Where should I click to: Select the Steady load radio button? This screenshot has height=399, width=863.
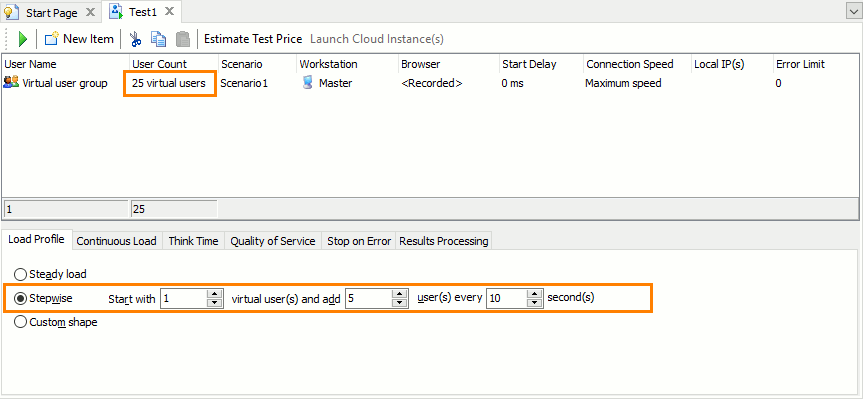(20, 274)
